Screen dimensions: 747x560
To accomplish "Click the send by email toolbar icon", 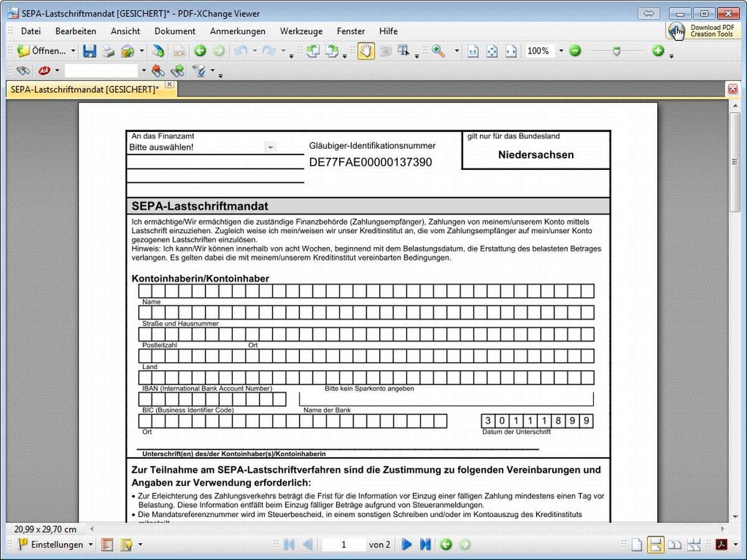I will (128, 51).
